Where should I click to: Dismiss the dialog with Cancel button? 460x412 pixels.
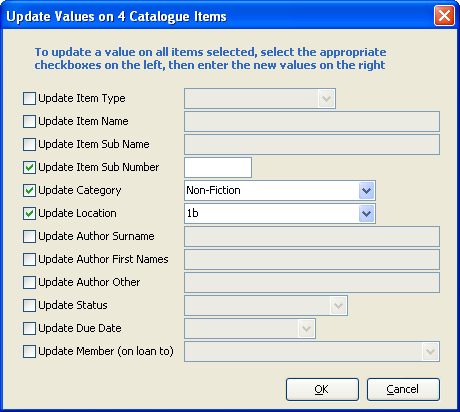(x=403, y=389)
